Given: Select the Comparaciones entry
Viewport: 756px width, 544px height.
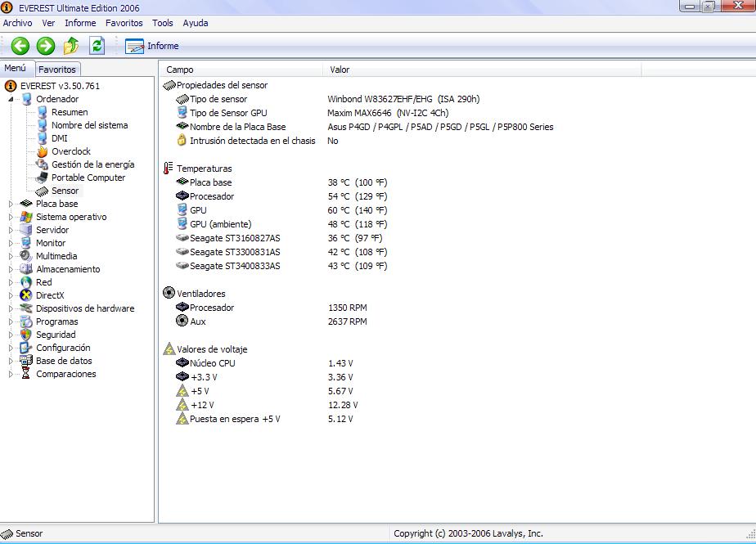Looking at the screenshot, I should 66,374.
